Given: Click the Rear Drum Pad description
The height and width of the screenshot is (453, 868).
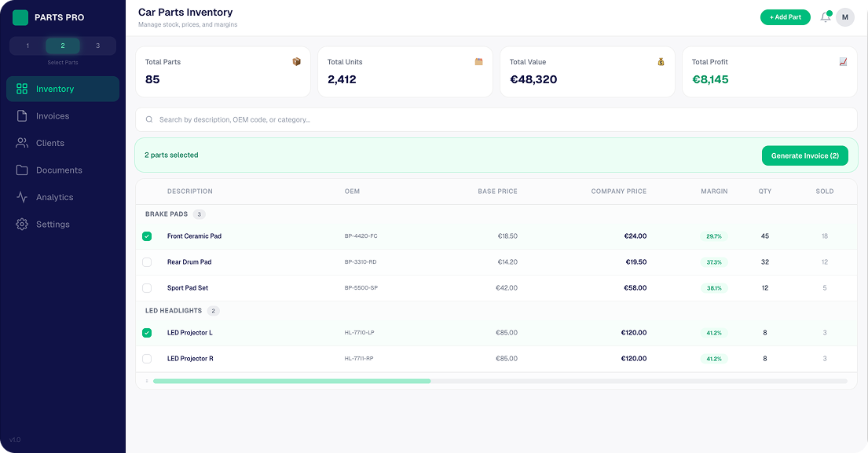Looking at the screenshot, I should click(x=189, y=262).
